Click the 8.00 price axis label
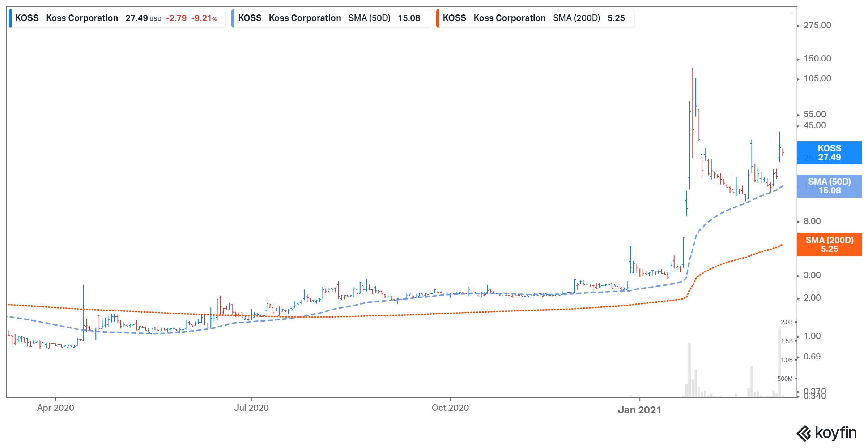Viewport: 868px width, 448px height. [812, 221]
